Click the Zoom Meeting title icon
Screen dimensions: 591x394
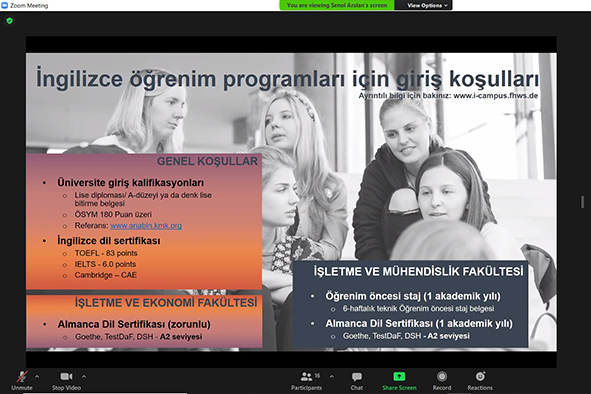[x=5, y=5]
